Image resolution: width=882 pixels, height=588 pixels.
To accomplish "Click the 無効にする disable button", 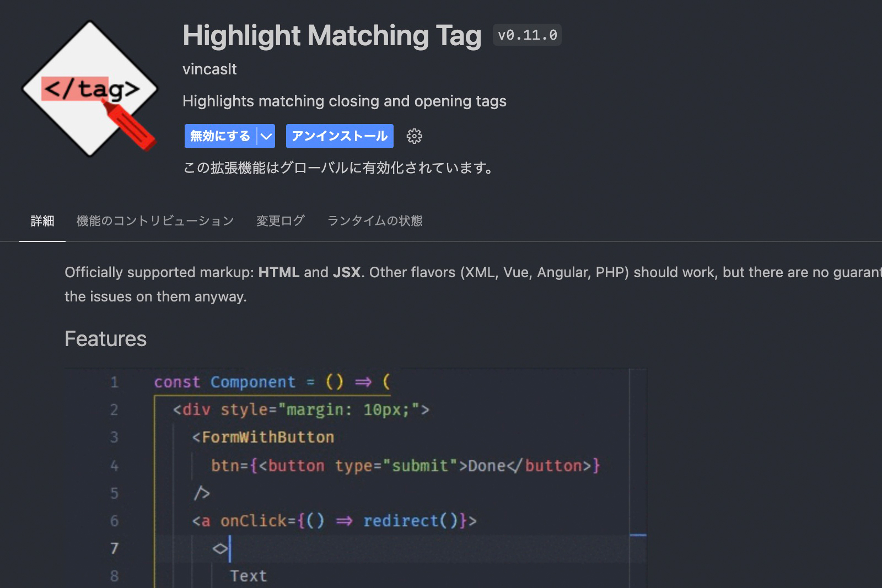I will tap(220, 136).
